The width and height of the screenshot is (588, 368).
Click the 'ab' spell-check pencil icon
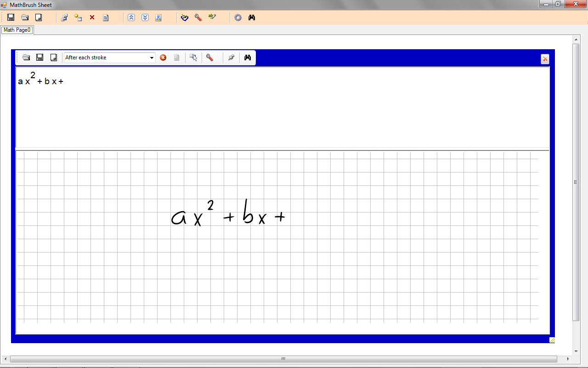coord(212,17)
